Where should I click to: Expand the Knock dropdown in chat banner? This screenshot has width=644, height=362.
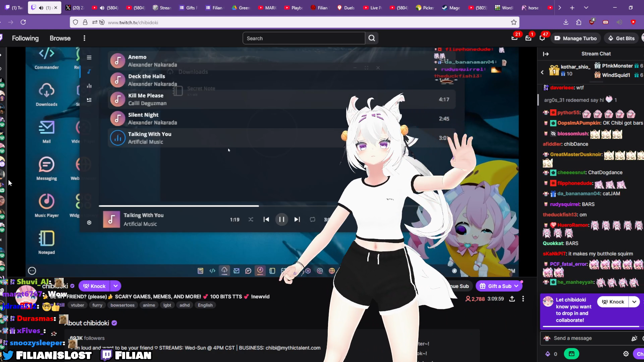pos(634,302)
